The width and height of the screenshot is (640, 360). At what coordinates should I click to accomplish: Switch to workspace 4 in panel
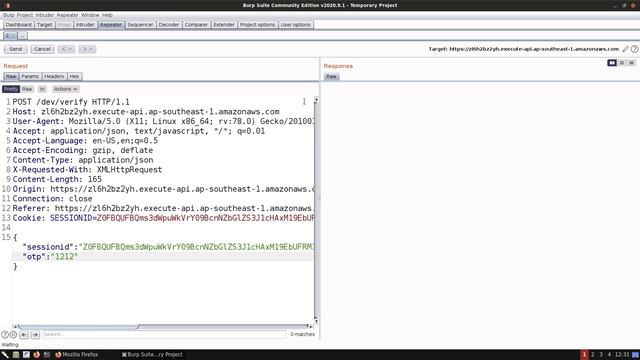pyautogui.click(x=609, y=355)
